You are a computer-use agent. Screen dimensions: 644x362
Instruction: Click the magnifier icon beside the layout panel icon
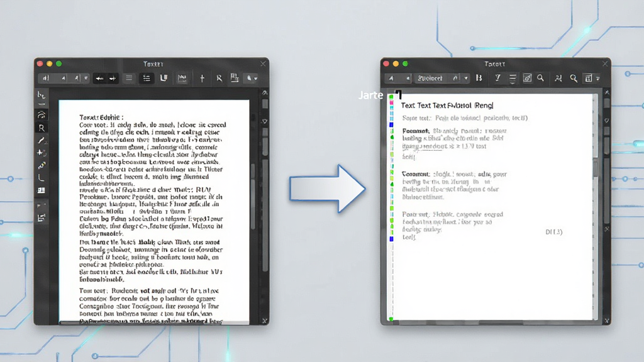[574, 78]
